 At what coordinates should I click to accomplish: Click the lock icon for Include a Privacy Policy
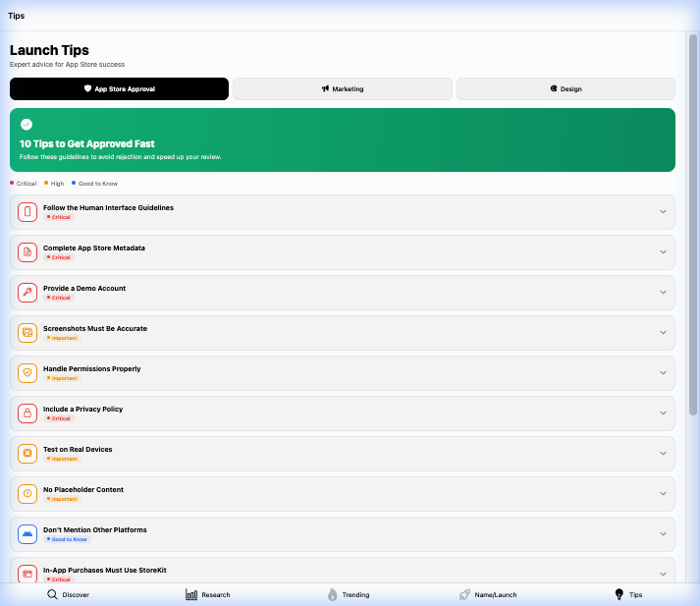[27, 413]
